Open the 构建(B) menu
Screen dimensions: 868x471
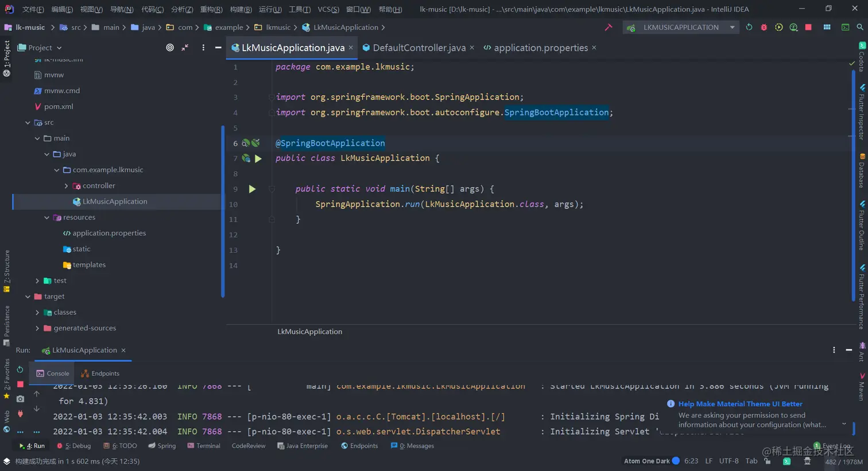tap(241, 9)
